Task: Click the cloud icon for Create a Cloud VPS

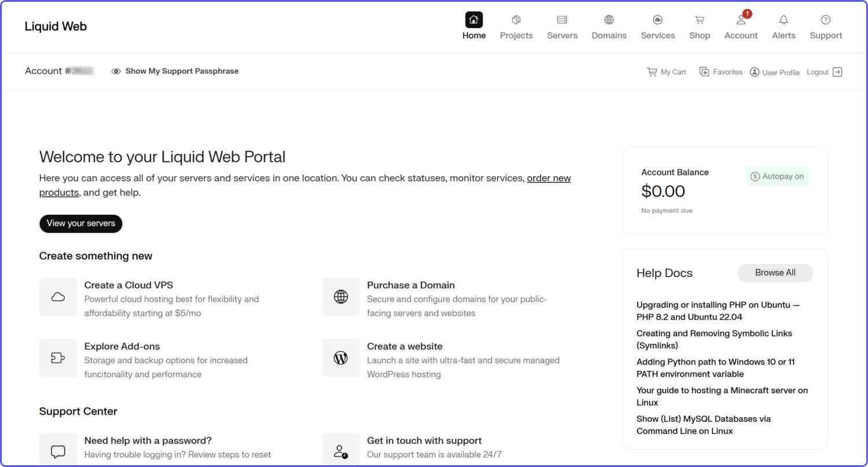Action: (x=58, y=297)
